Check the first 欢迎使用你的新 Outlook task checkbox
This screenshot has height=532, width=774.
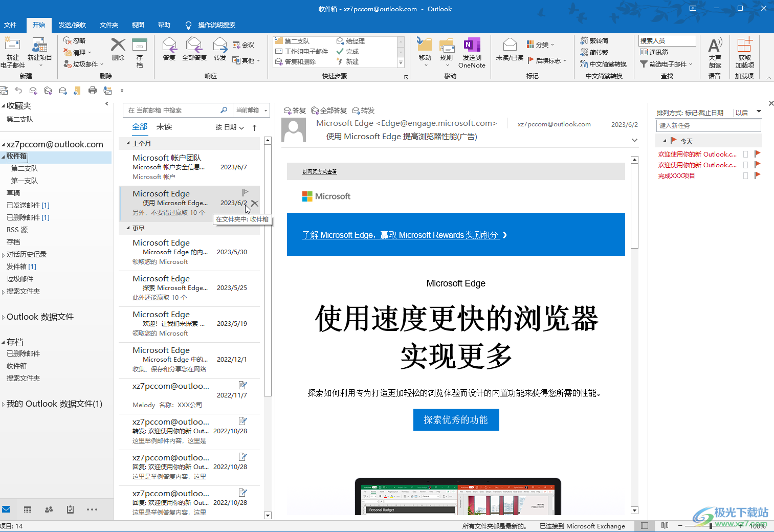tap(745, 154)
